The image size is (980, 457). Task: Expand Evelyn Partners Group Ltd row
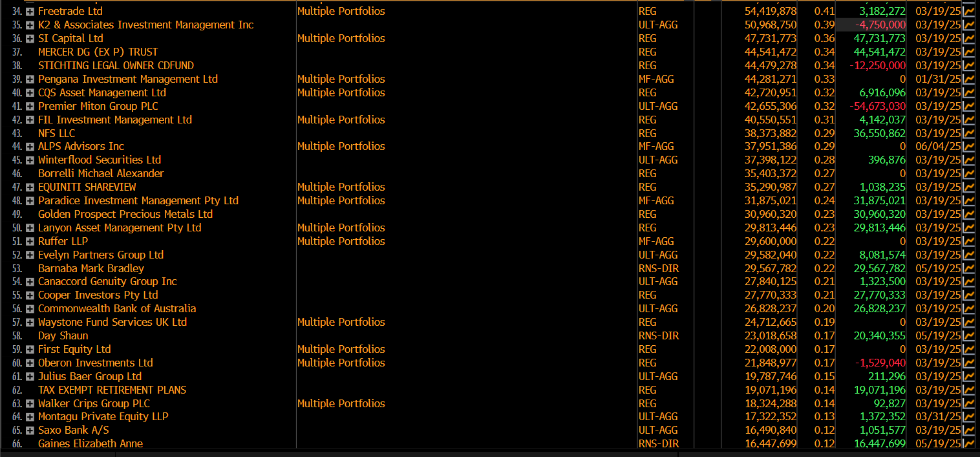click(30, 255)
